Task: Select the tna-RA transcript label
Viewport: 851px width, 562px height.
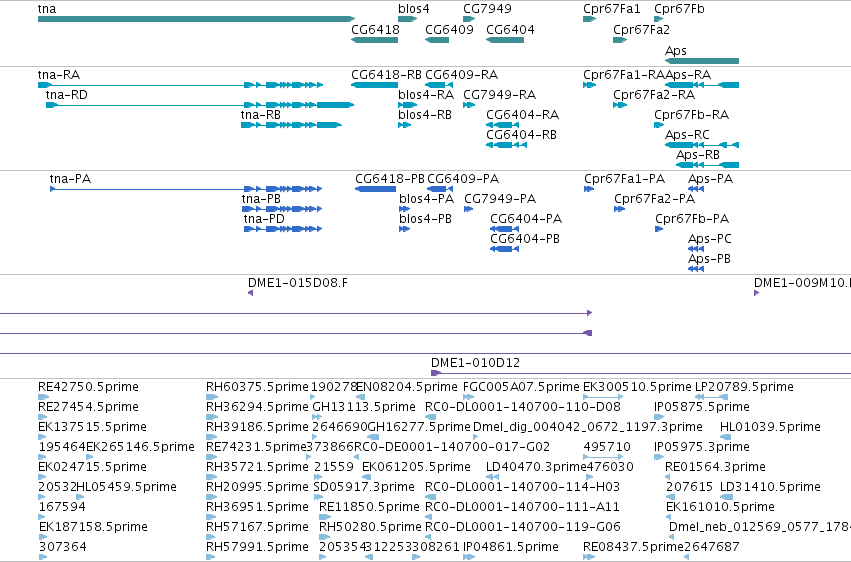Action: tap(59, 74)
